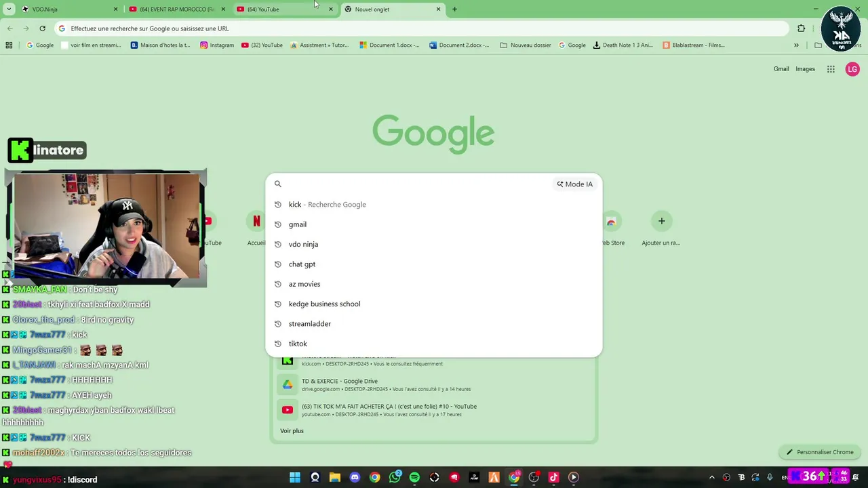Click the Mode IA button
Viewport: 868px width, 488px height.
pos(574,184)
